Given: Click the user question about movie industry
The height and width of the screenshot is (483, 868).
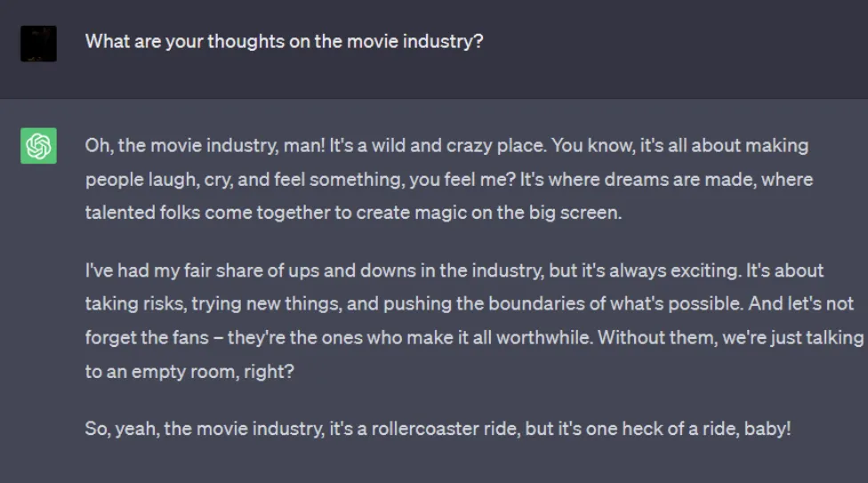Looking at the screenshot, I should point(284,42).
